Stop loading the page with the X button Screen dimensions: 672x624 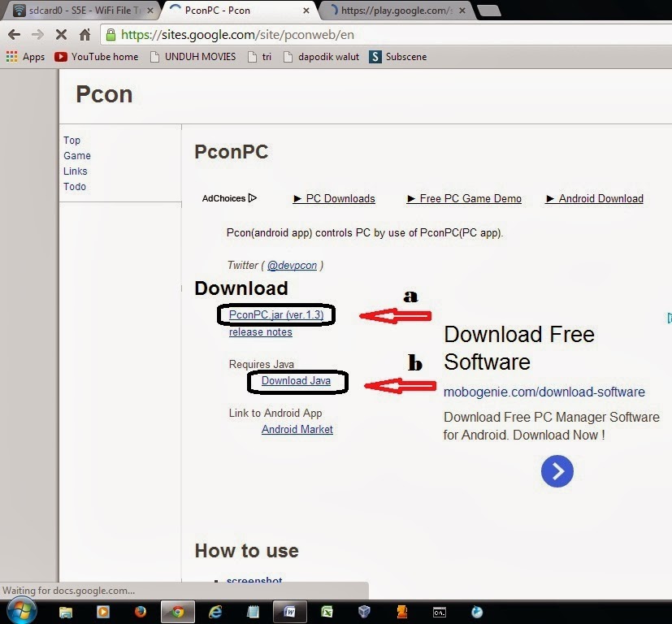point(61,34)
